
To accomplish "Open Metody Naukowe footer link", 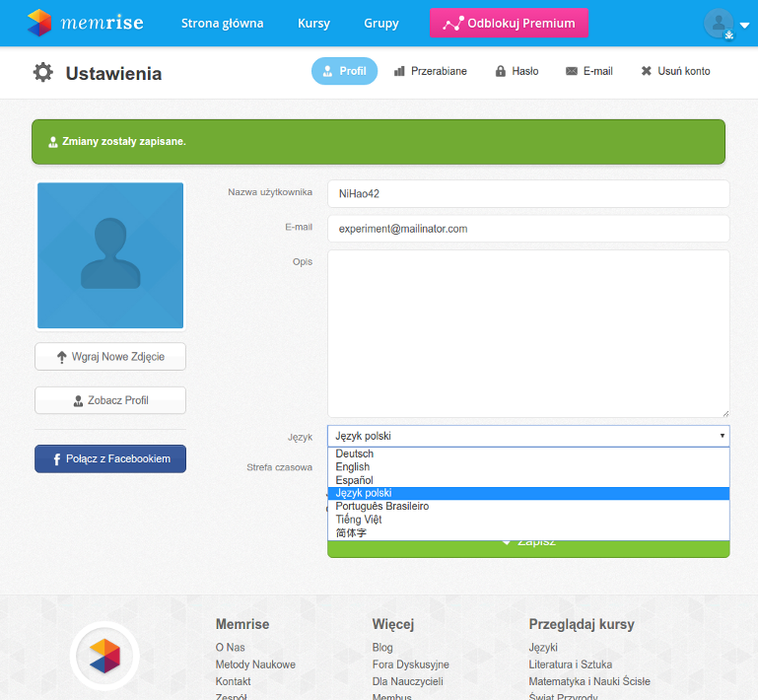I will 255,665.
